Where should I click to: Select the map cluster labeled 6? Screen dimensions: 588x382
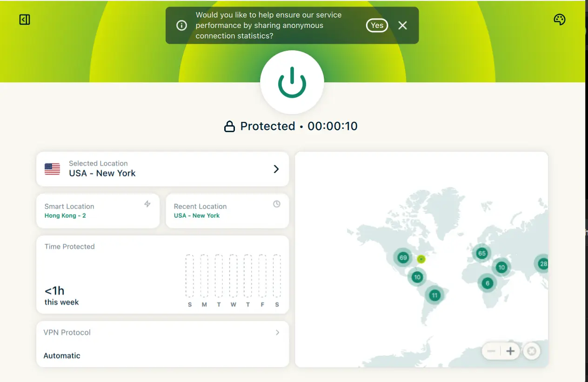click(487, 283)
